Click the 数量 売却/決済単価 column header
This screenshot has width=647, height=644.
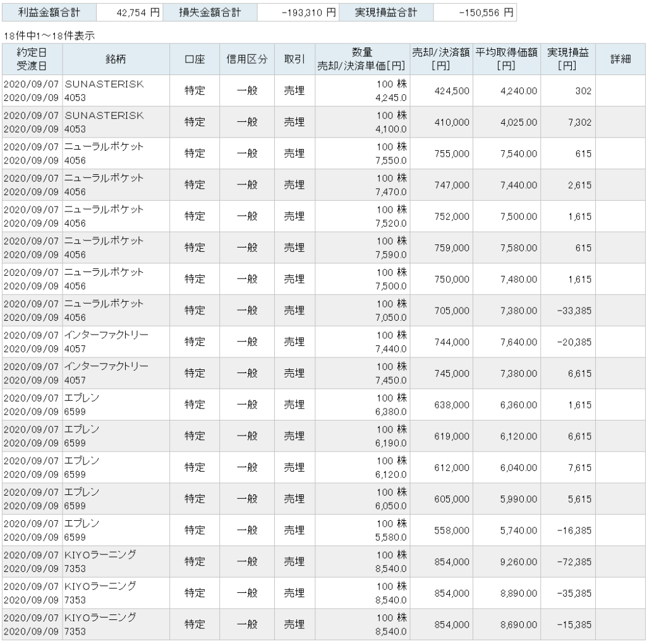tap(362, 59)
